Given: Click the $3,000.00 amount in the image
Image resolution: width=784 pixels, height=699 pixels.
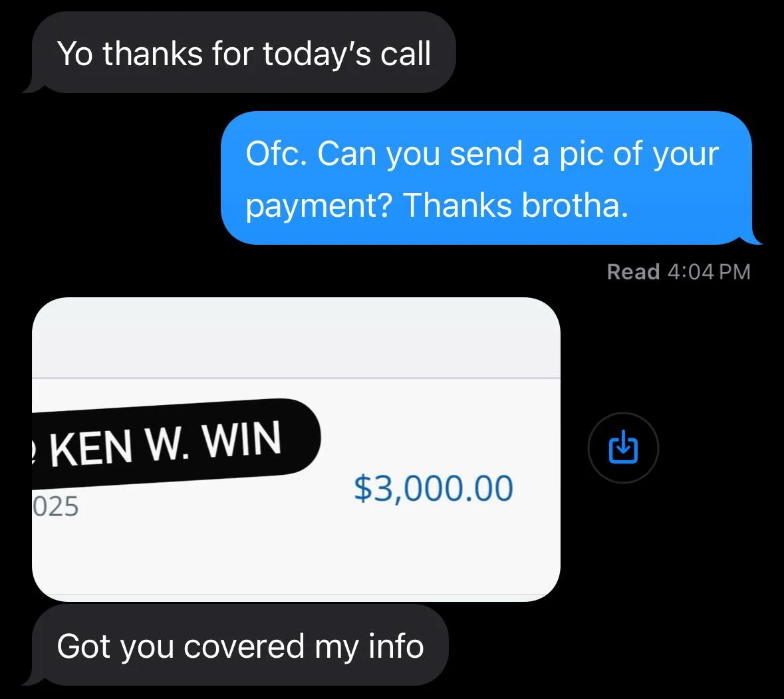Looking at the screenshot, I should 433,488.
